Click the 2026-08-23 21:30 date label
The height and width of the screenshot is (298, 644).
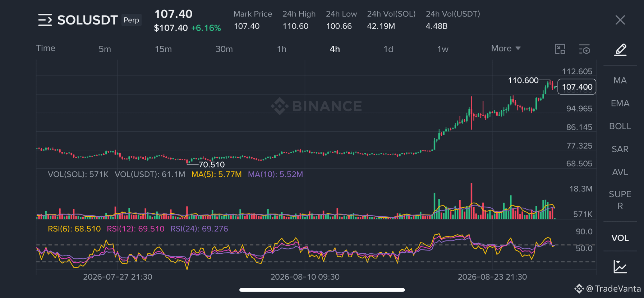[x=492, y=277]
